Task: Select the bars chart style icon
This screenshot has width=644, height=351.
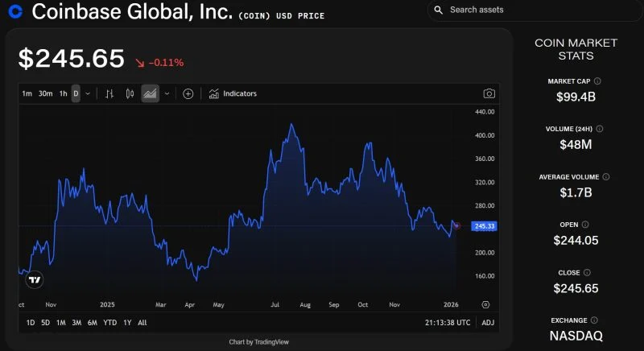Action: [x=110, y=93]
